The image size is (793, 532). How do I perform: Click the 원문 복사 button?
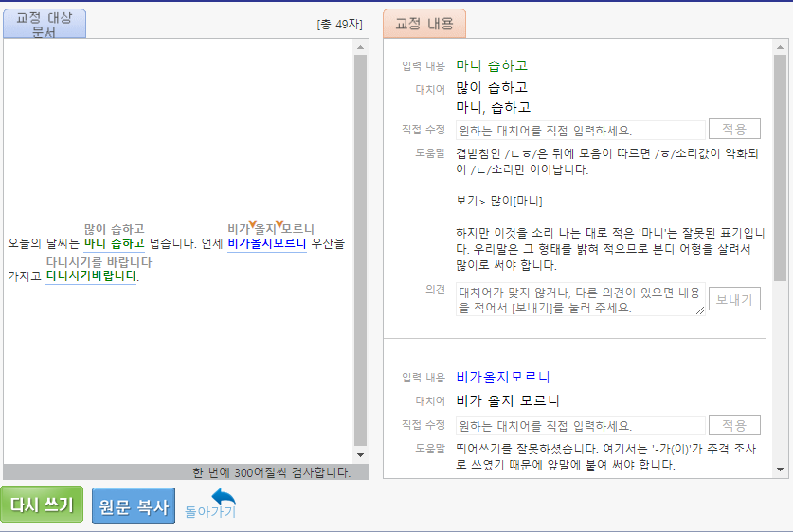coord(134,505)
